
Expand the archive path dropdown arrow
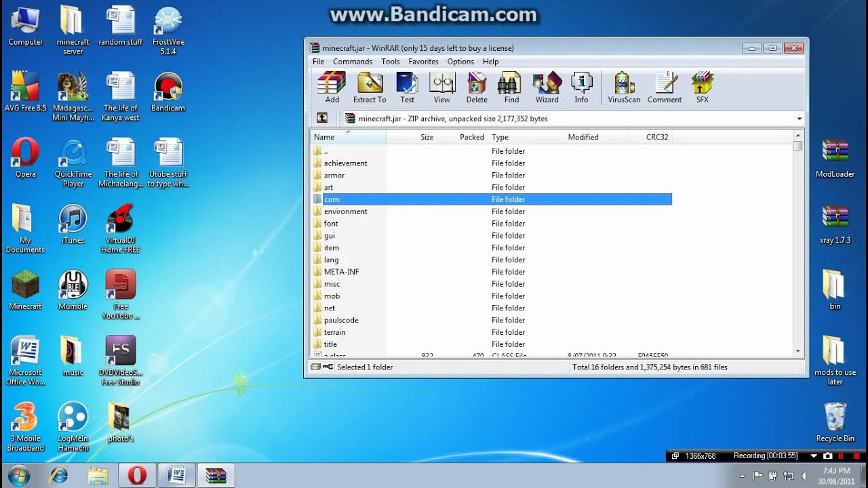coord(799,119)
